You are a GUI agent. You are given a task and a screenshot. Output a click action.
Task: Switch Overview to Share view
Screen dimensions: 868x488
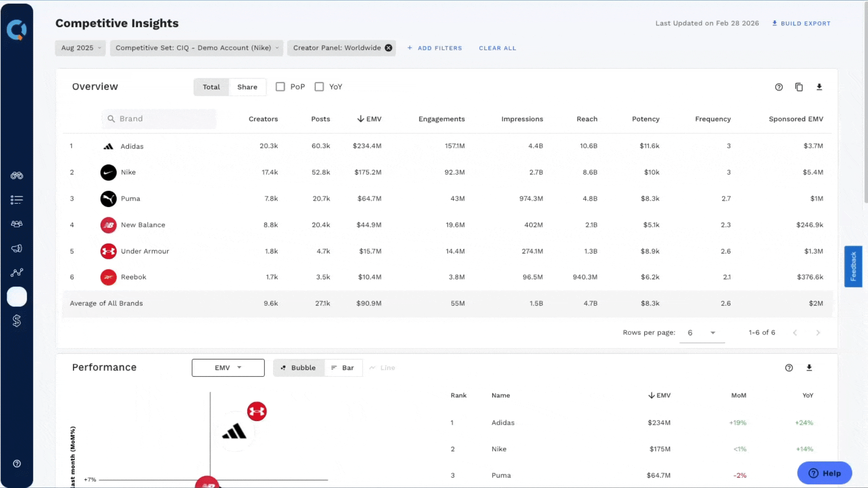click(247, 87)
